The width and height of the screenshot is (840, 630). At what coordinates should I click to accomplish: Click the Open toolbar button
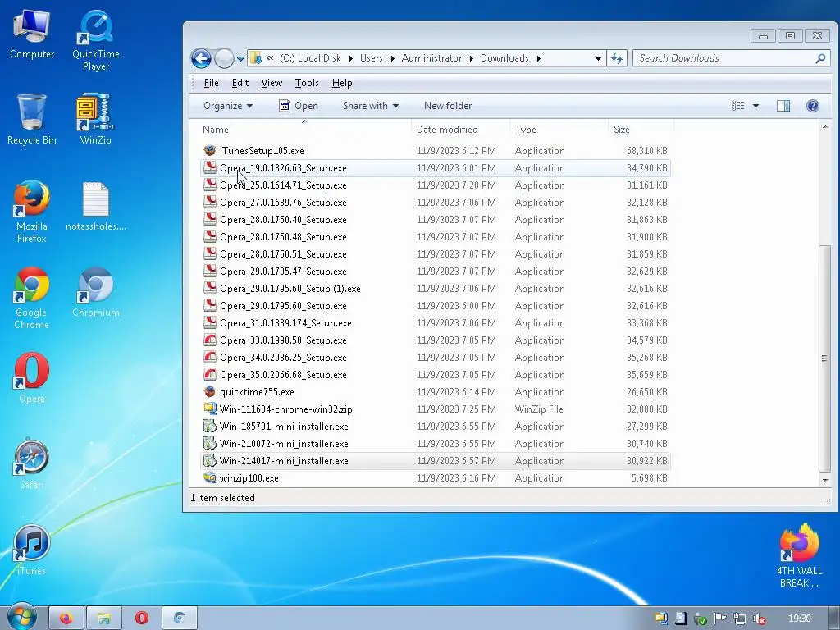299,106
